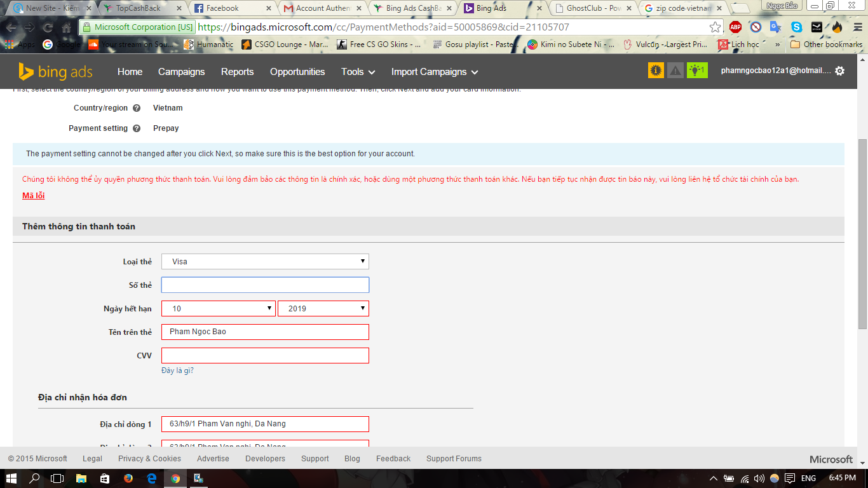
Task: Open the grey warning alert icon
Action: pos(675,71)
